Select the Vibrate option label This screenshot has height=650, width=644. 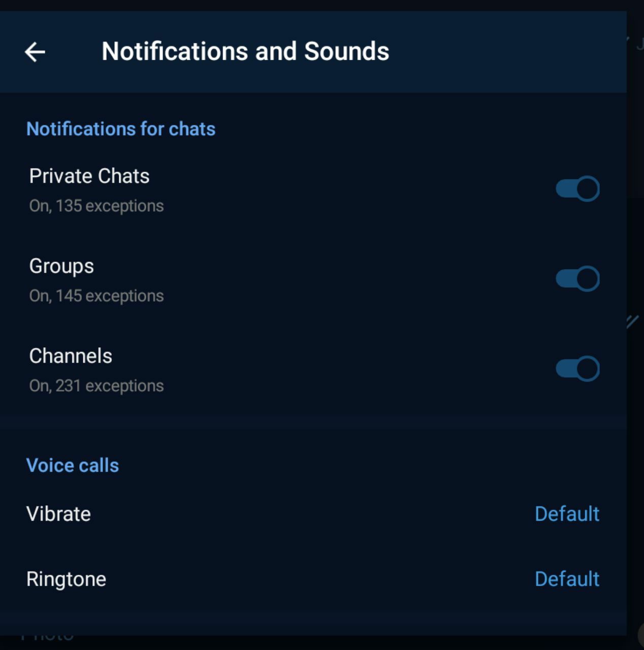pyautogui.click(x=58, y=514)
